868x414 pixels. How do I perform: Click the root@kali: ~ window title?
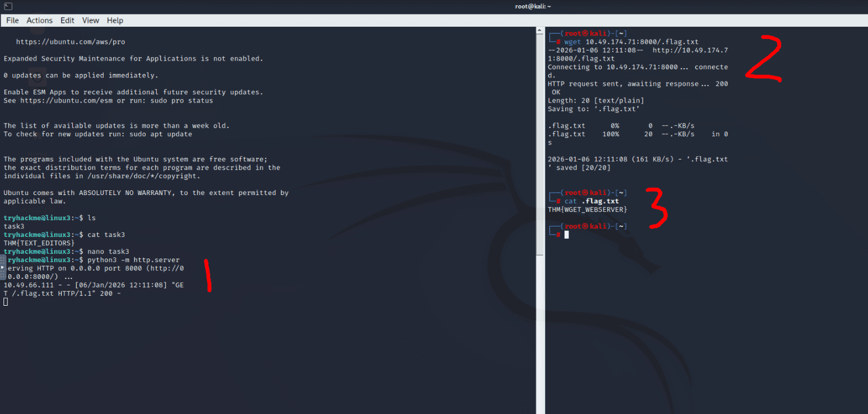click(x=532, y=6)
